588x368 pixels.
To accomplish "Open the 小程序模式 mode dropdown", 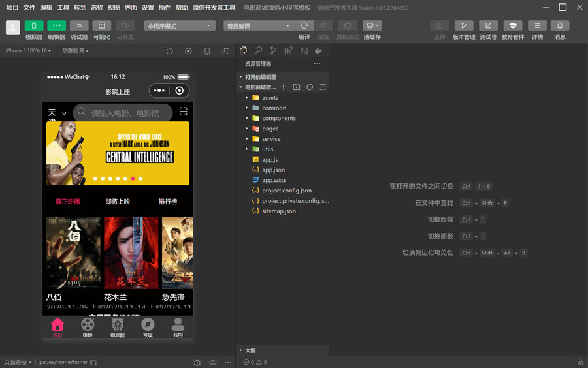I will 180,26.
